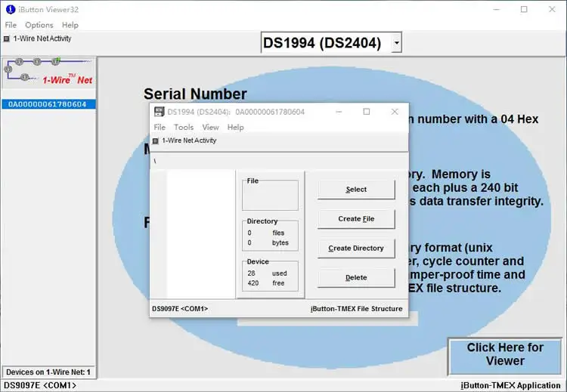Click 'iButton-TMEX Application' status text
The image size is (567, 392).
click(x=510, y=385)
